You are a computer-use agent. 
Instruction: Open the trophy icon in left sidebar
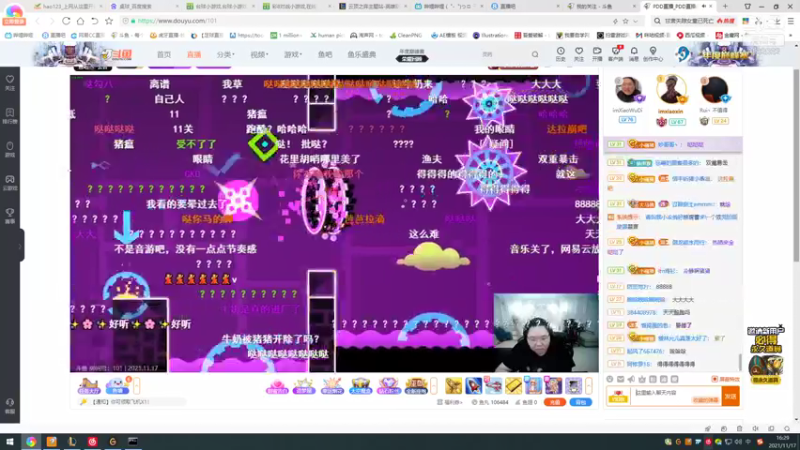tap(10, 216)
